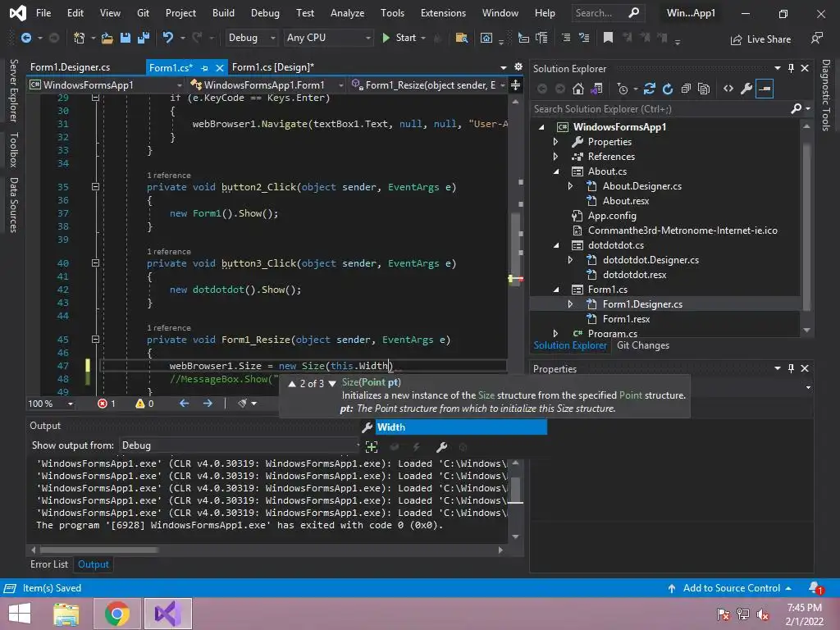Open Live Share
The width and height of the screenshot is (840, 630).
[x=760, y=39]
